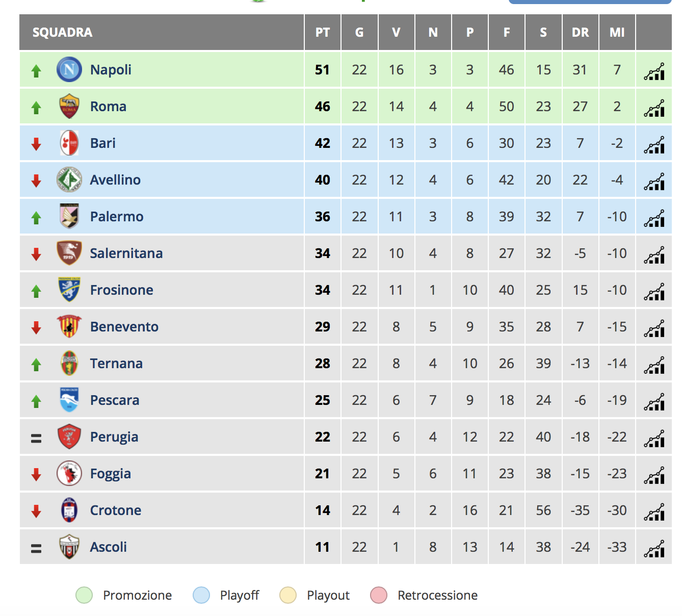Click the Avellino team logo
This screenshot has width=682, height=616.
click(x=69, y=180)
